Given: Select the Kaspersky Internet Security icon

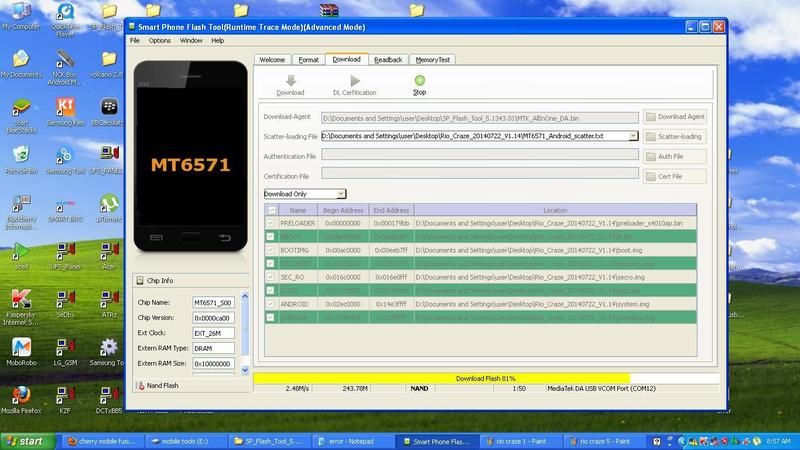Looking at the screenshot, I should (x=21, y=308).
